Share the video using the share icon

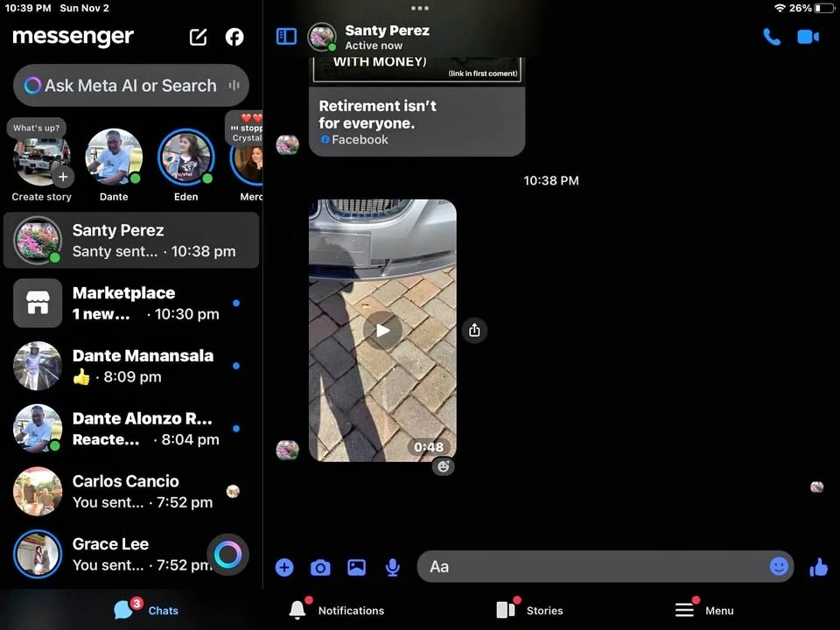(474, 330)
